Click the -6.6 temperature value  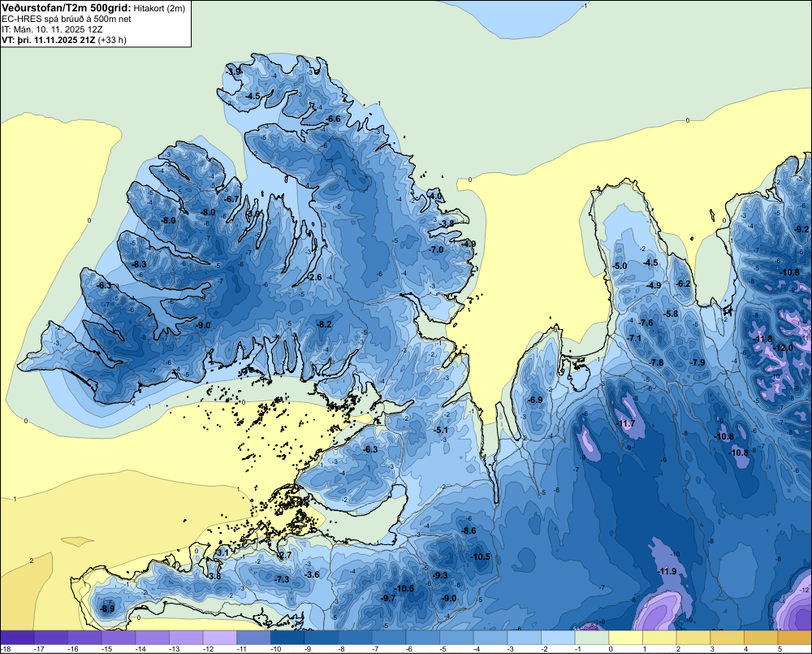click(333, 119)
